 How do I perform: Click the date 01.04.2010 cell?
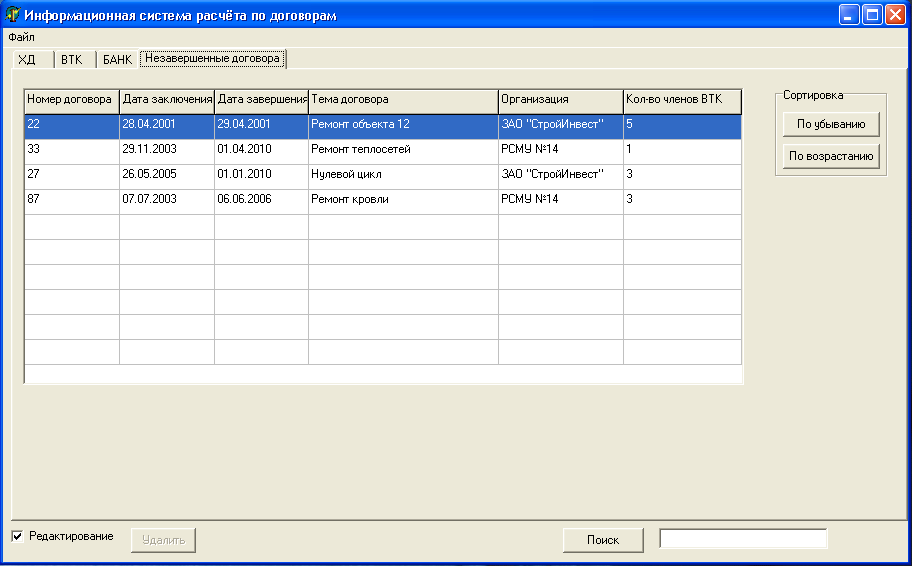coord(262,151)
